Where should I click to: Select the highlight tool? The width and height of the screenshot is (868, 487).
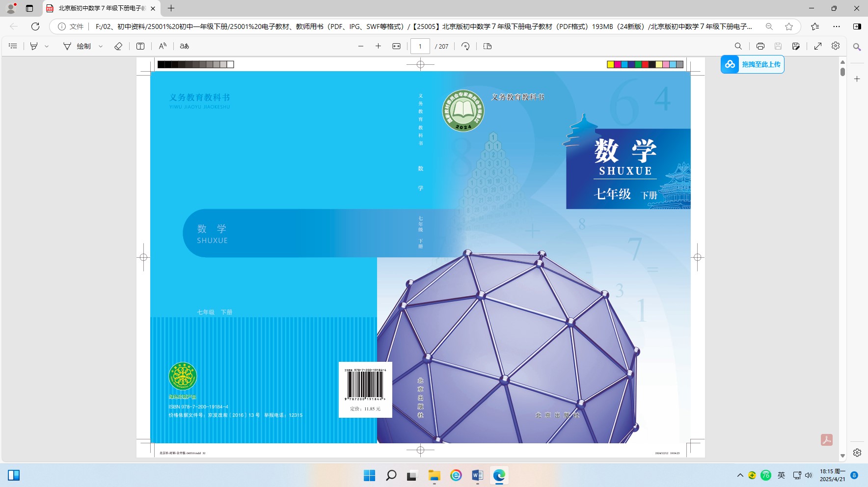click(x=34, y=46)
